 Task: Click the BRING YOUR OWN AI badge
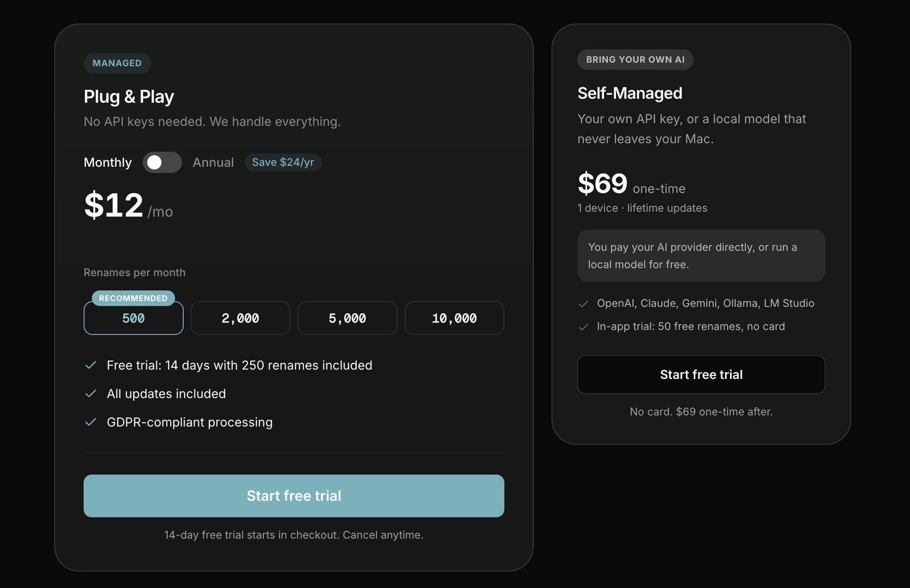[x=636, y=60]
